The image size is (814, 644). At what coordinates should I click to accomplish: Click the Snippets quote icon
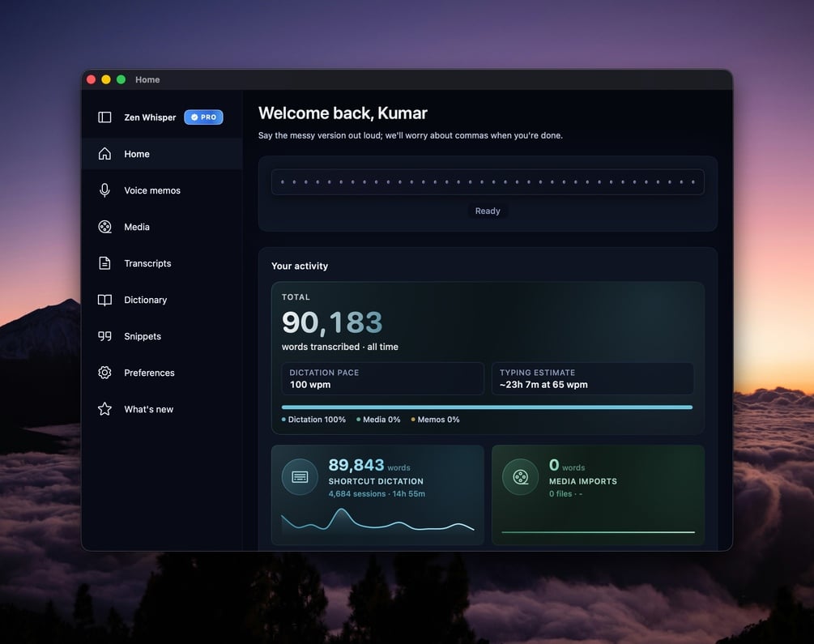click(x=104, y=336)
